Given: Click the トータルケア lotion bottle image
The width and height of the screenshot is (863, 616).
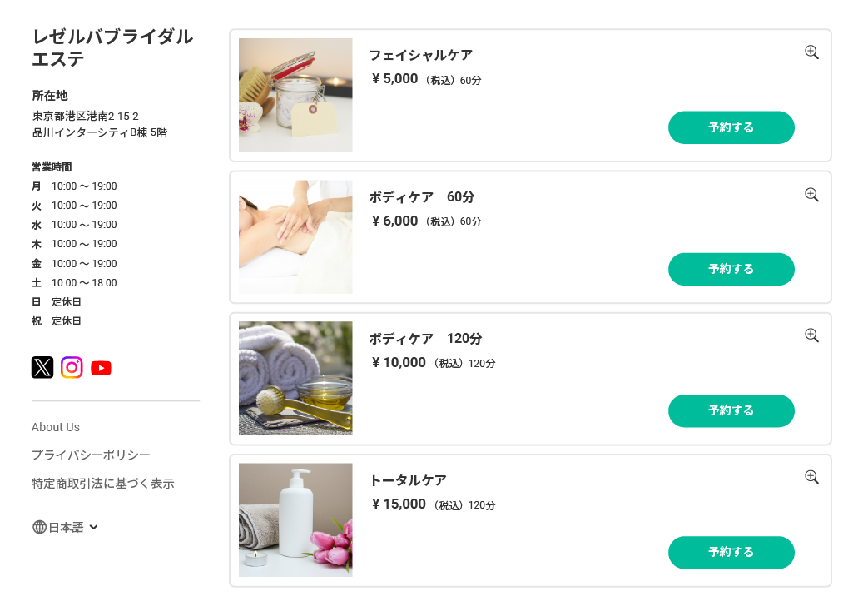Looking at the screenshot, I should tap(295, 519).
